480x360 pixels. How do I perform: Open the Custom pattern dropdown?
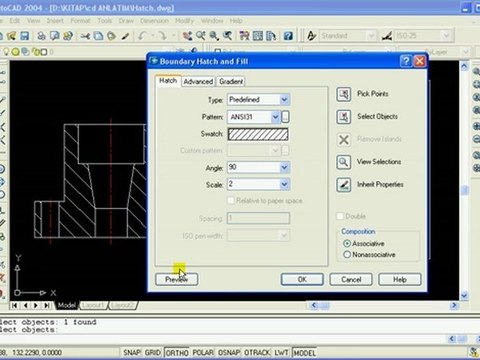coord(275,150)
